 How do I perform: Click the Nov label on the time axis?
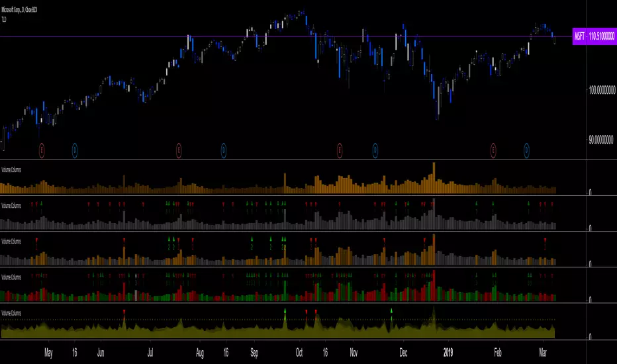(x=354, y=353)
